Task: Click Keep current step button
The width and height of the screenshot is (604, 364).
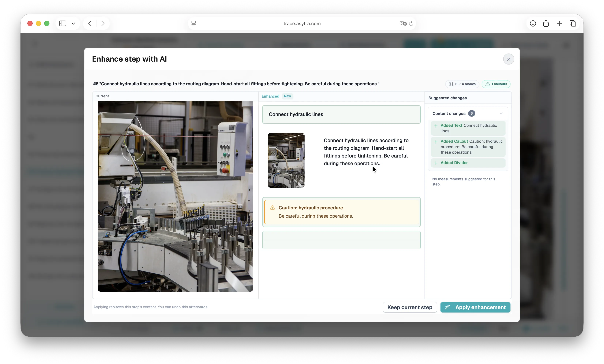Action: [410, 307]
